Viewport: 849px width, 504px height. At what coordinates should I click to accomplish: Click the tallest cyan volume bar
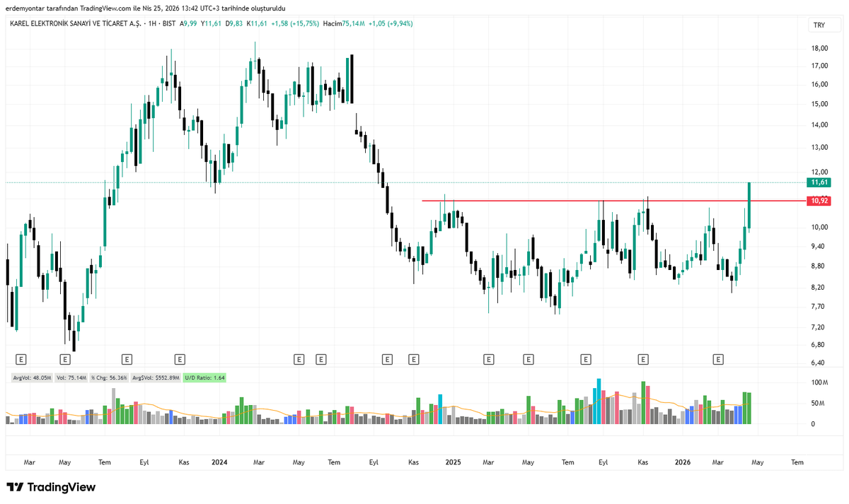(x=599, y=401)
